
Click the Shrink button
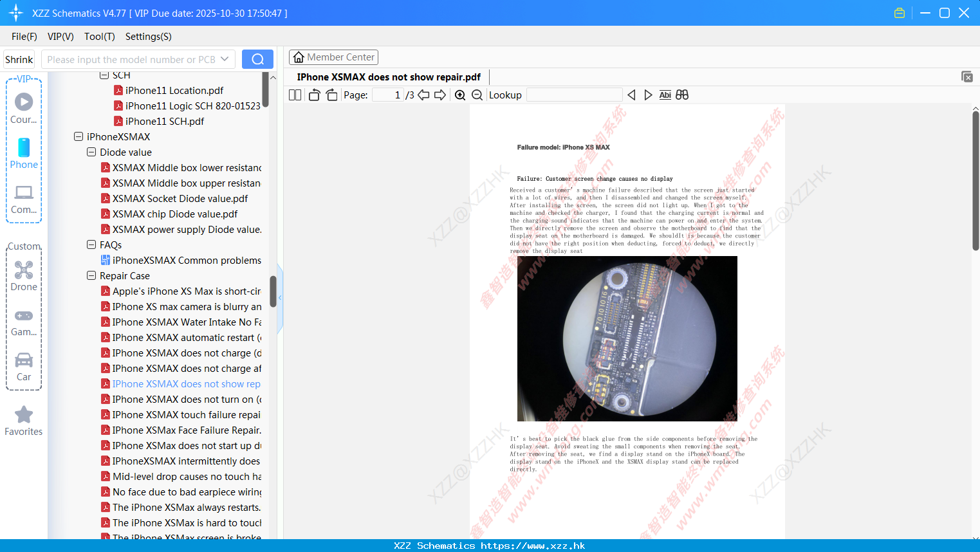click(19, 59)
